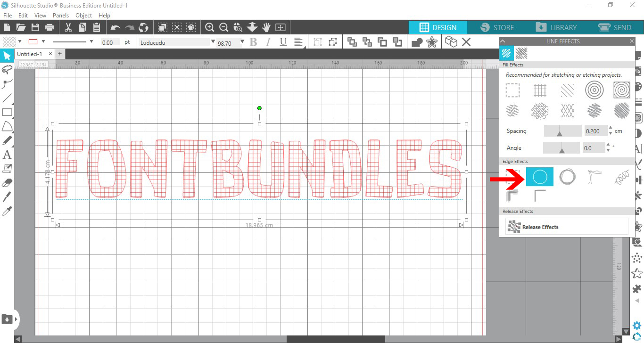644x343 pixels.
Task: Toggle Bold text formatting
Action: (253, 42)
